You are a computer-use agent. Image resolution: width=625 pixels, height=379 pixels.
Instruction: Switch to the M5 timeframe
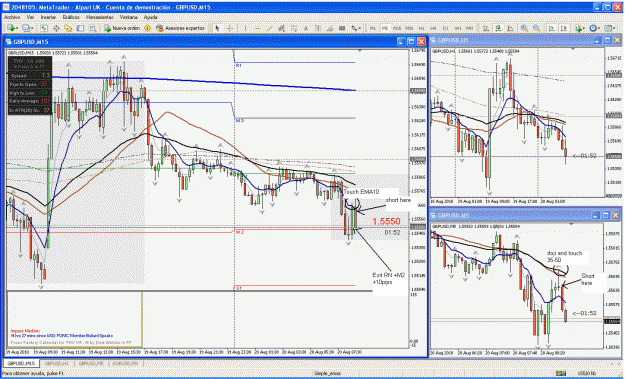385,28
